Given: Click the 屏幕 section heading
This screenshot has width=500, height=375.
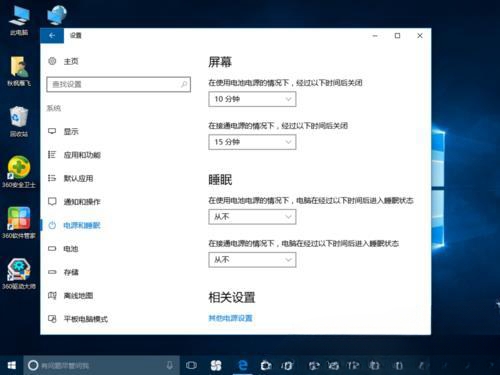Looking at the screenshot, I should 220,62.
